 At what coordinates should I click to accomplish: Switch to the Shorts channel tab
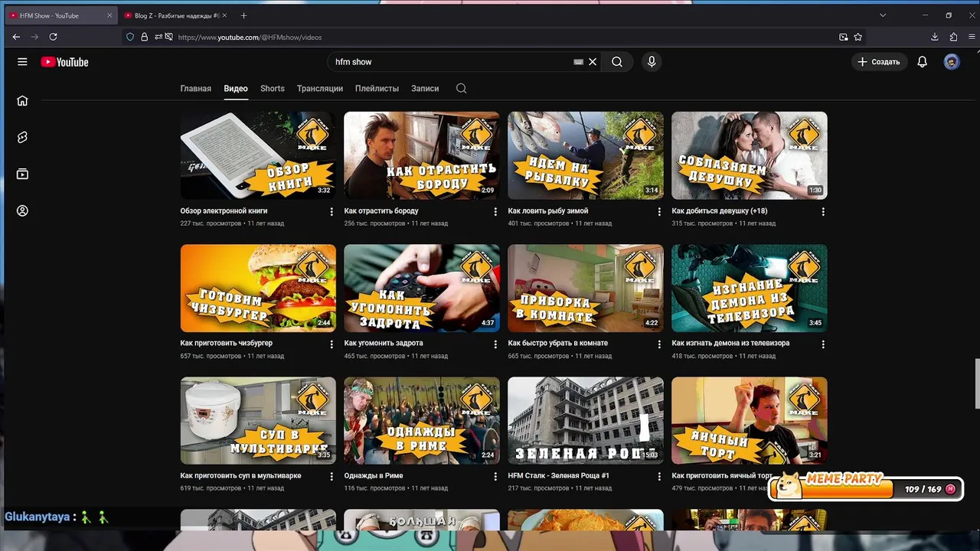[273, 88]
